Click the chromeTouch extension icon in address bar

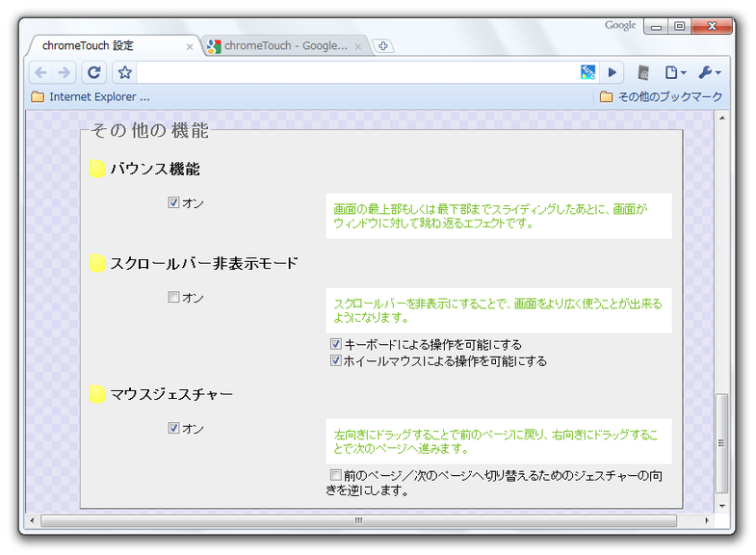pos(587,72)
